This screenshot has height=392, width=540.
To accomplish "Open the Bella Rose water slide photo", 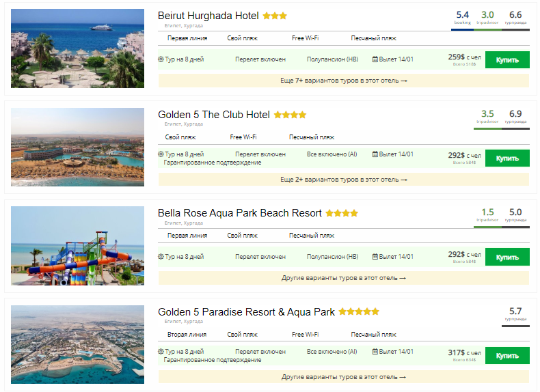I will click(x=77, y=246).
